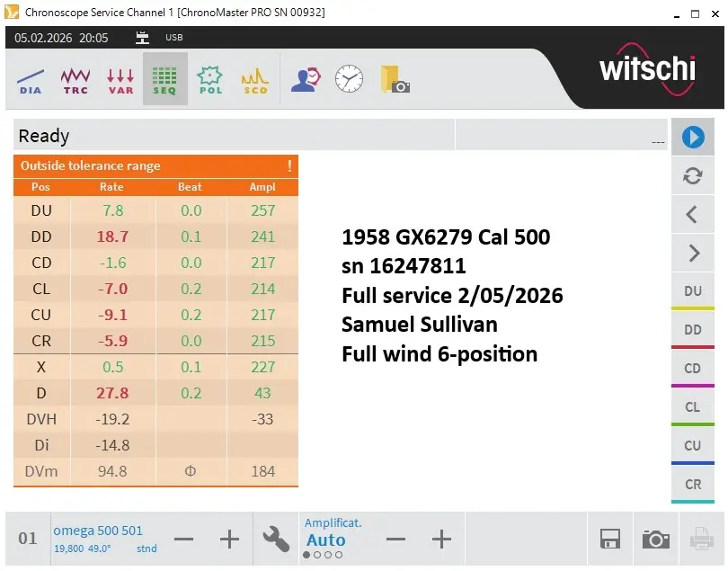Start measurement with the blue play button
Screen dimensions: 728x571
(x=692, y=137)
